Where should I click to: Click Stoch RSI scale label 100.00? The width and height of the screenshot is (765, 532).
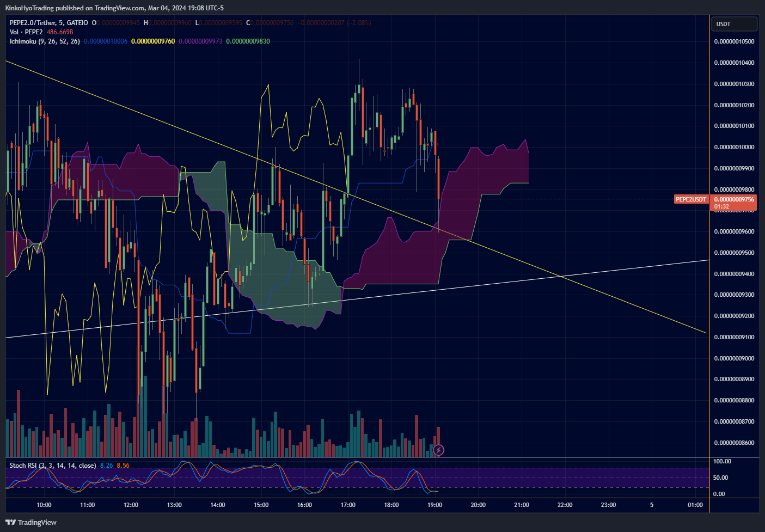point(722,461)
